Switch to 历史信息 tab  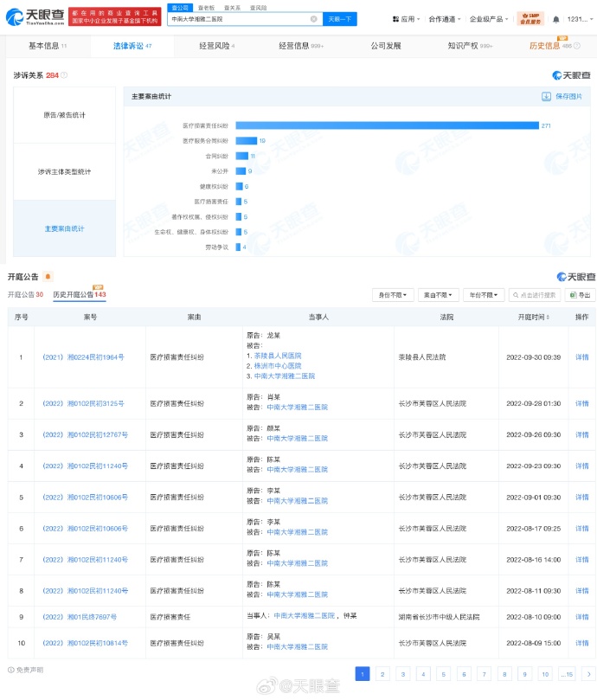[544, 46]
